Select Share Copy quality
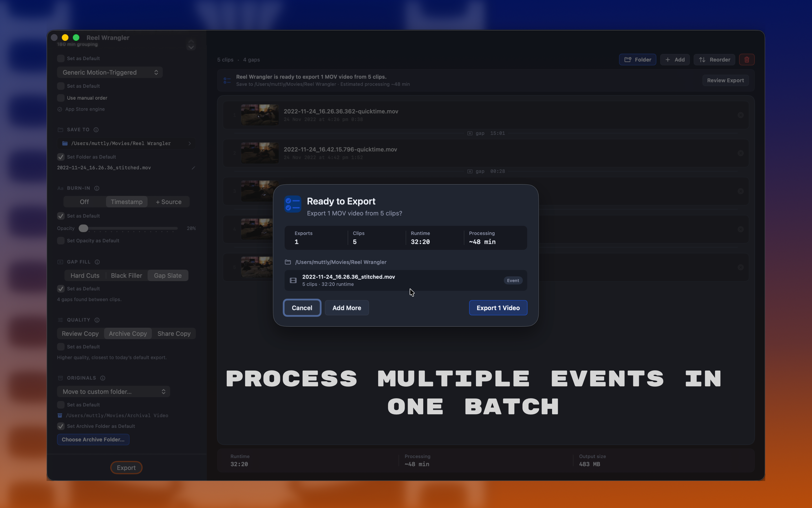Viewport: 812px width, 508px height. click(174, 334)
